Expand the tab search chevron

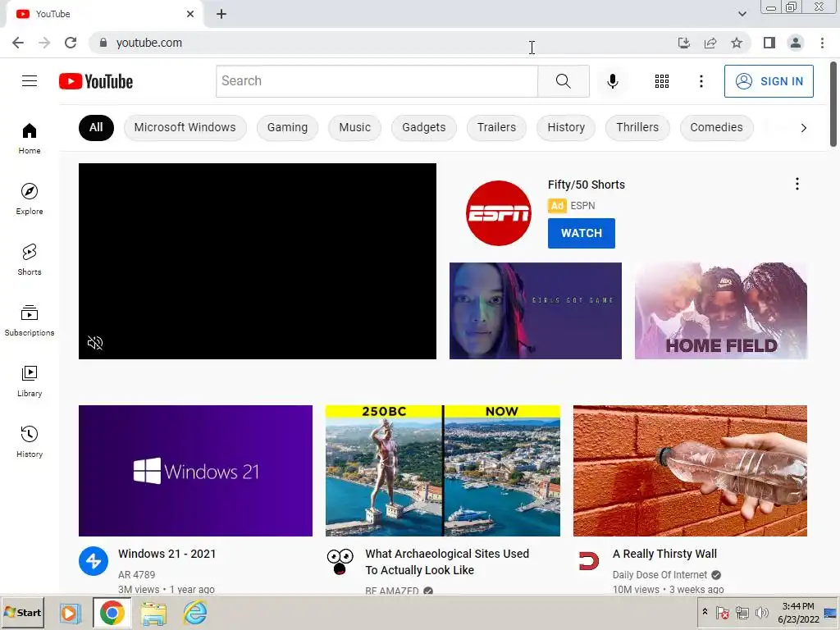[742, 14]
